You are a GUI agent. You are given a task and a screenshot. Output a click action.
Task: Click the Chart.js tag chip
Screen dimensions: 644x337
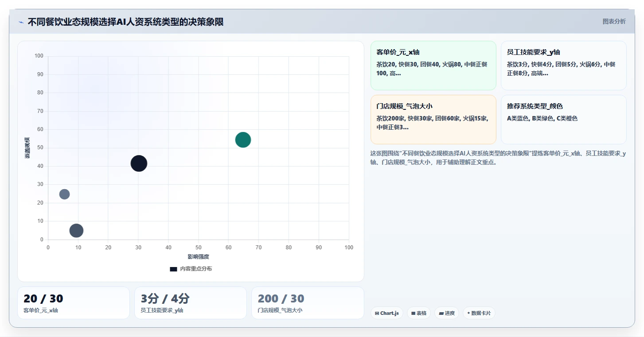[x=387, y=313]
